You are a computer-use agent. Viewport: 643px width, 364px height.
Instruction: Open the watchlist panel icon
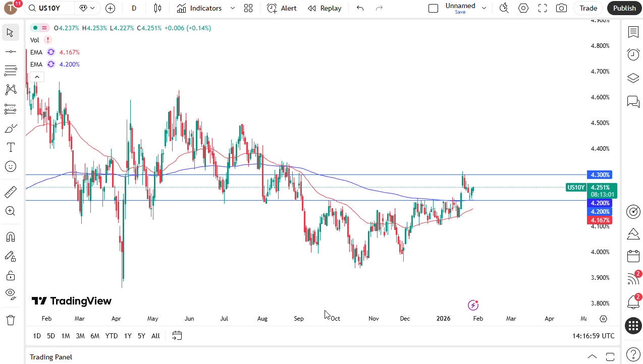633,32
